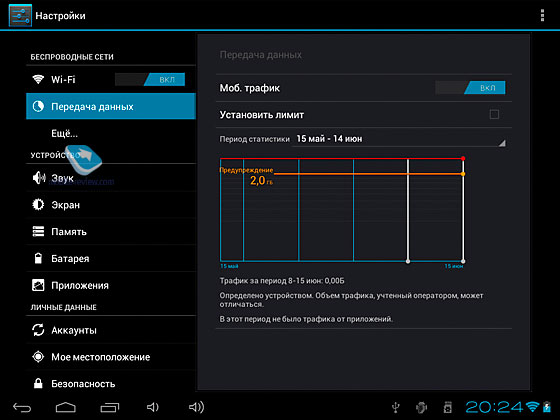Image resolution: width=560 pixels, height=420 pixels.
Task: Open the 20:24 clock status panel
Action: tap(493, 407)
